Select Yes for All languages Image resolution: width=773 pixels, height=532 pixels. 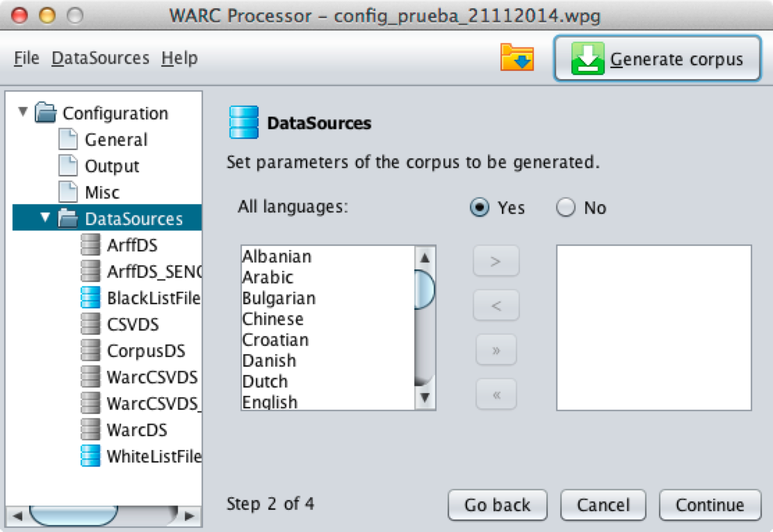pyautogui.click(x=480, y=208)
